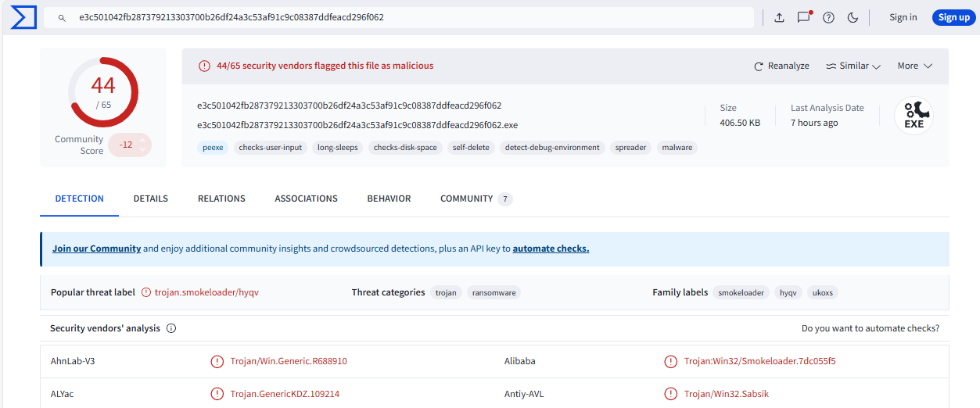Select the peexe tag
The width and height of the screenshot is (980, 408).
click(x=213, y=147)
